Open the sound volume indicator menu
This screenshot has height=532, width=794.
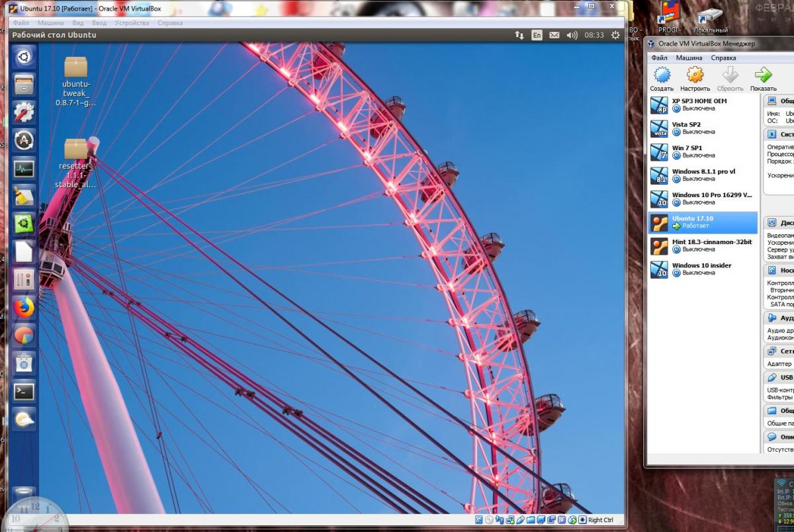click(x=572, y=35)
